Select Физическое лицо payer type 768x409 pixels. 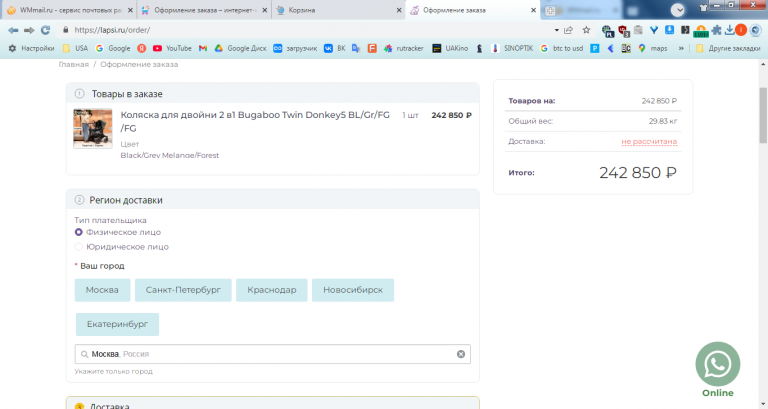point(118,232)
